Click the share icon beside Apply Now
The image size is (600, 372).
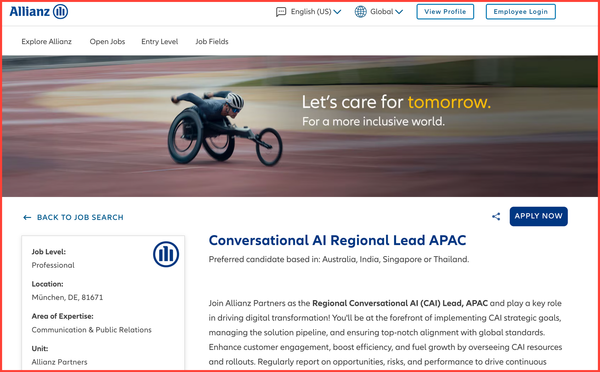pyautogui.click(x=496, y=217)
